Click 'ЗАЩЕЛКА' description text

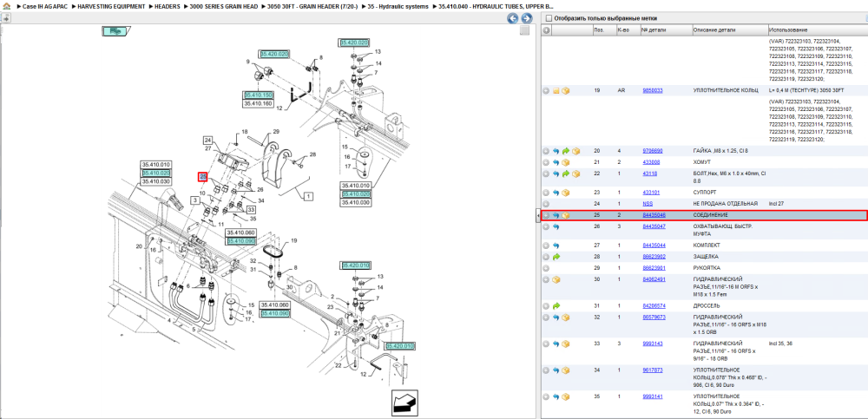click(x=706, y=257)
